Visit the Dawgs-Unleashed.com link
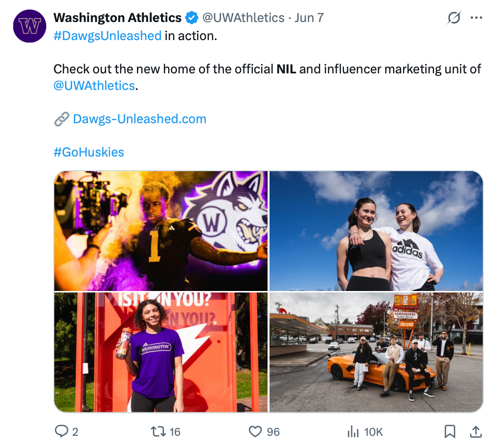Viewport: 496px width, 448px height. 139,119
